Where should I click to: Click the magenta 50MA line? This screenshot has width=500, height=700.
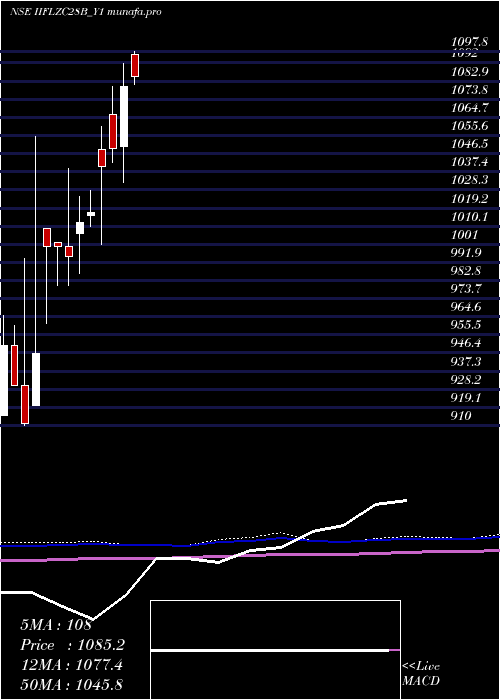click(x=250, y=556)
